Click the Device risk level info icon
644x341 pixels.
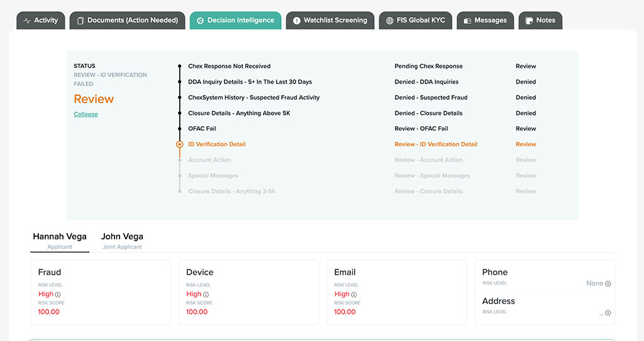(206, 295)
